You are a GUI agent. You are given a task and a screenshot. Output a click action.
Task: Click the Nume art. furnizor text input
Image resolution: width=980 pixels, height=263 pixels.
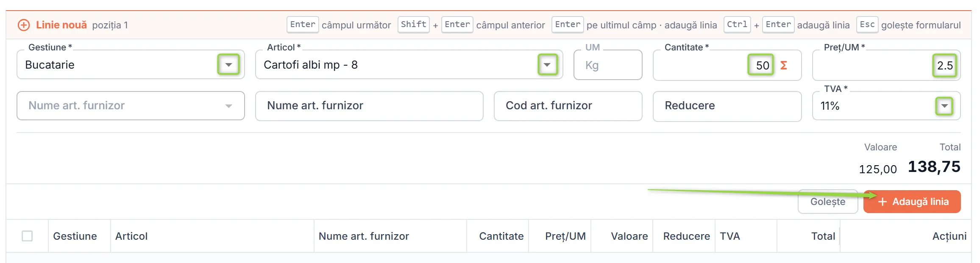tap(369, 106)
